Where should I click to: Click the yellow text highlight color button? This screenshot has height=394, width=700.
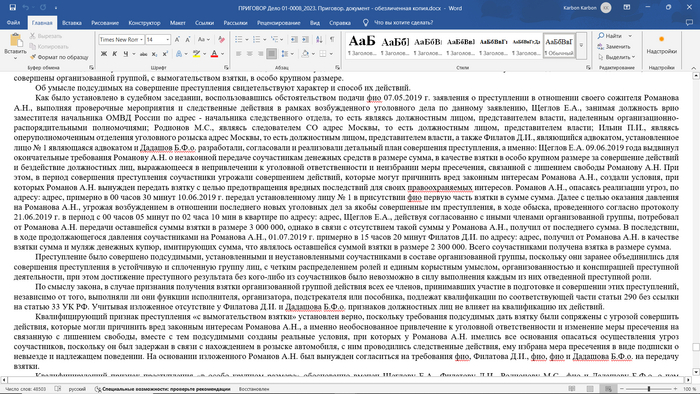point(196,54)
